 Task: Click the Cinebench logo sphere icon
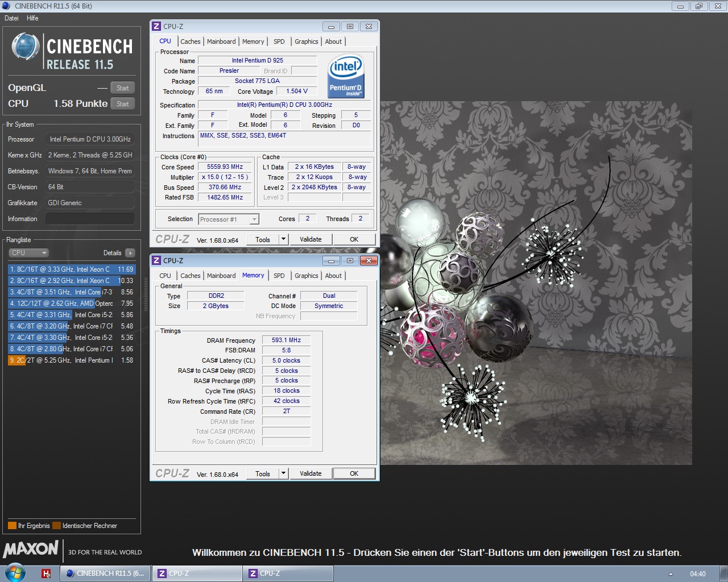pyautogui.click(x=26, y=47)
